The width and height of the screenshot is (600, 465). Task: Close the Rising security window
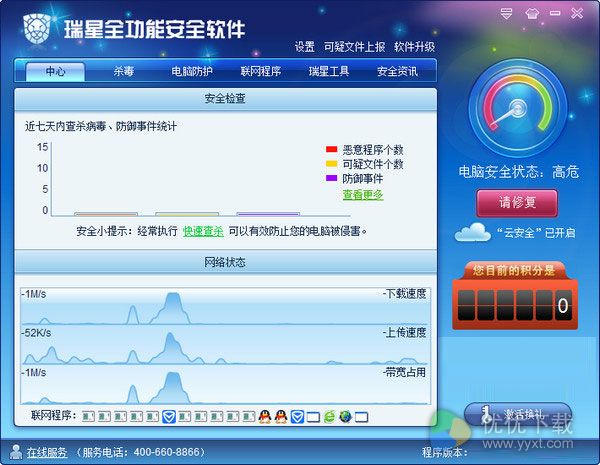(577, 13)
